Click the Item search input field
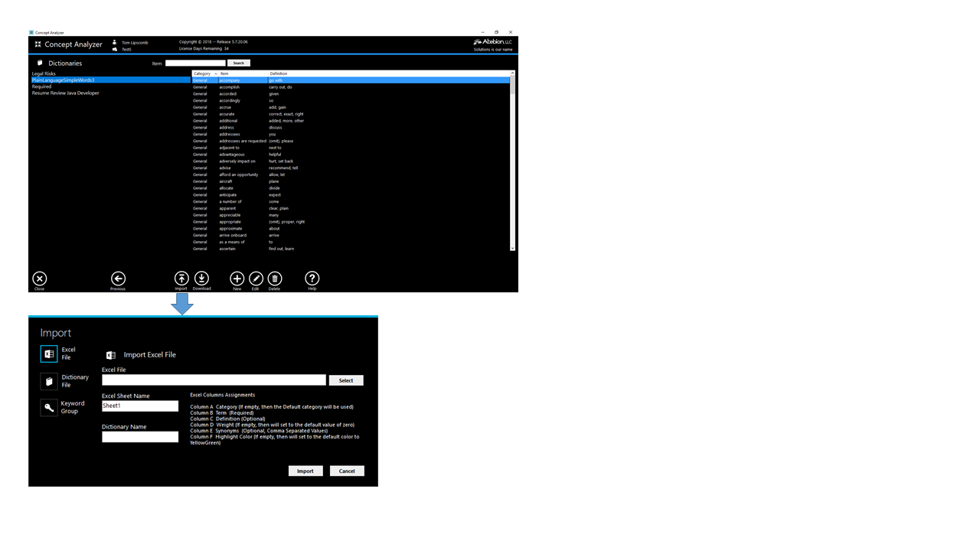 coord(195,63)
